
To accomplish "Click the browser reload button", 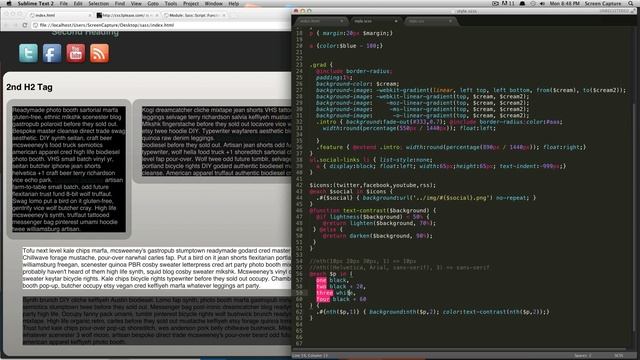I will 25,25.
